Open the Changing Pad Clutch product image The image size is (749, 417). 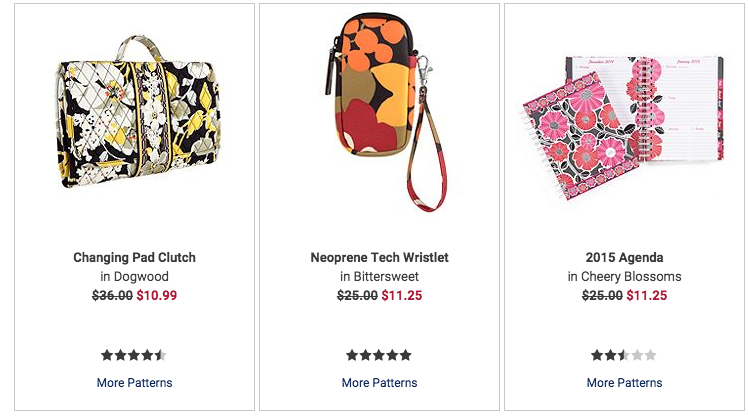point(138,111)
